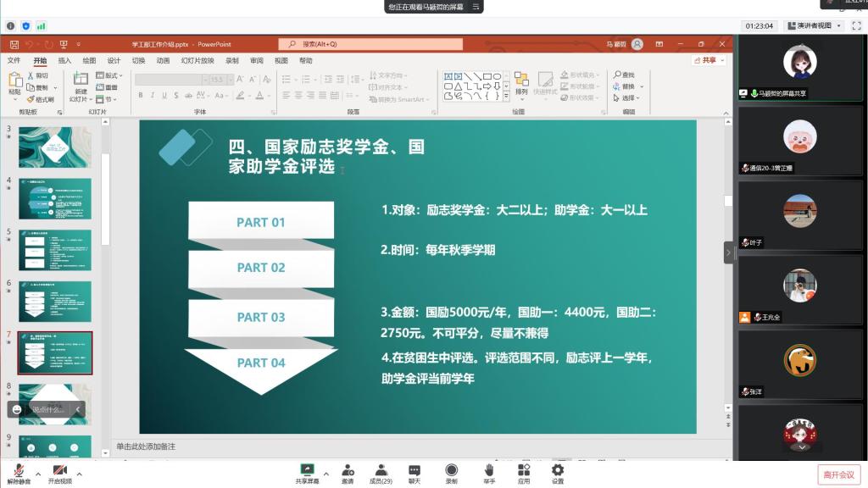Click the Leave Meeting (离开会议) button

click(837, 474)
